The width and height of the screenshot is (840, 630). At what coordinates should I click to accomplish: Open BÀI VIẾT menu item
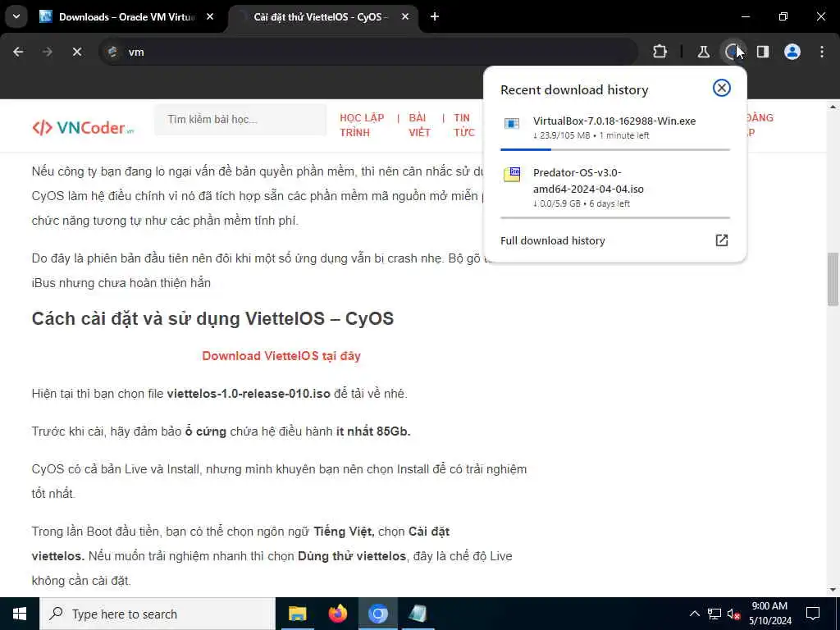click(x=419, y=125)
